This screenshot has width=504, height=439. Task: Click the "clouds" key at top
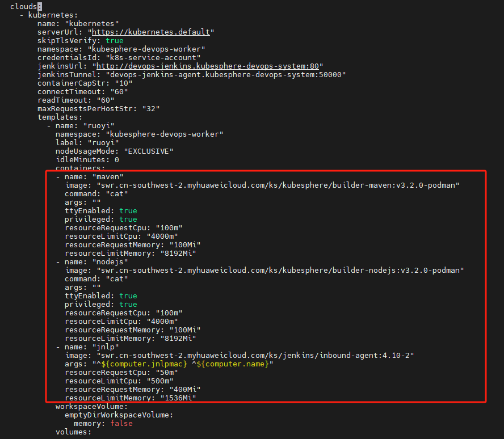click(23, 6)
